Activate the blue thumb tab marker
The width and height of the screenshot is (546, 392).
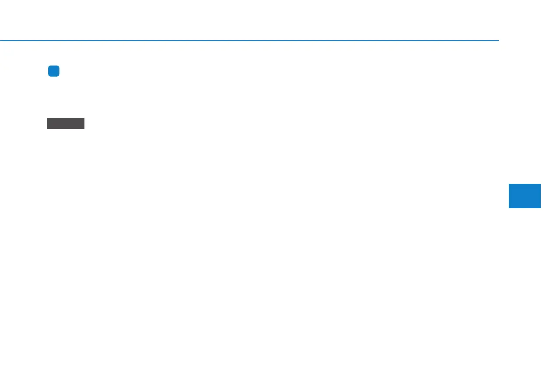click(525, 196)
